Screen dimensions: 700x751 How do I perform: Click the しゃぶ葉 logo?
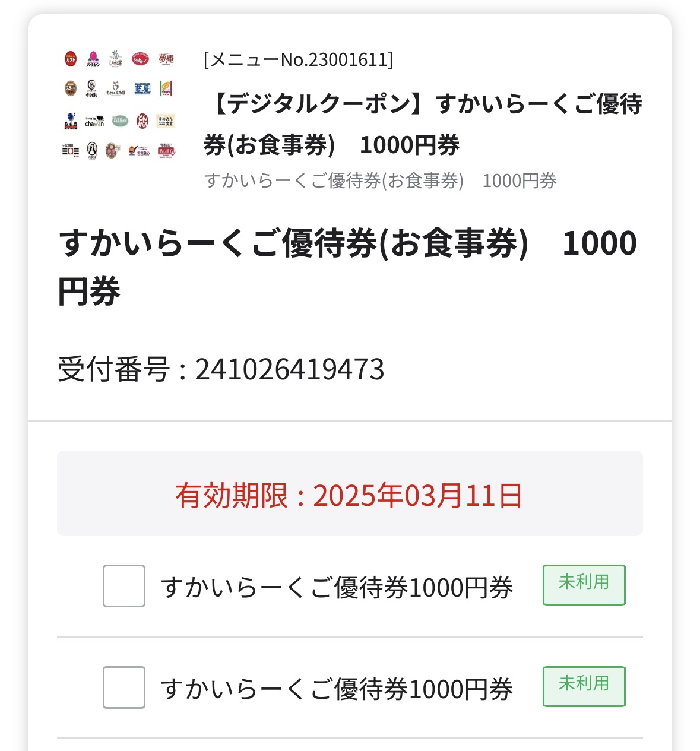(116, 58)
